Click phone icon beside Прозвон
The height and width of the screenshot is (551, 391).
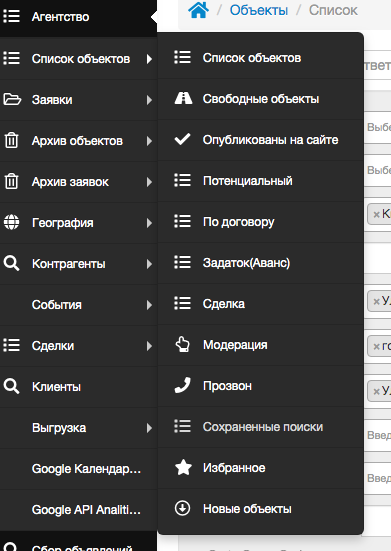pos(183,385)
